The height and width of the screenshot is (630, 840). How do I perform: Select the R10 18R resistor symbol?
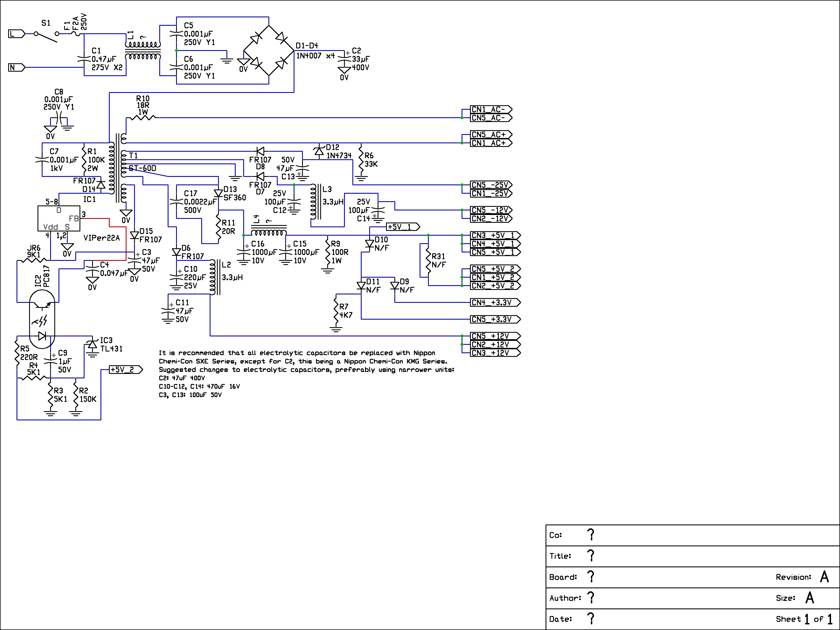coord(143,118)
